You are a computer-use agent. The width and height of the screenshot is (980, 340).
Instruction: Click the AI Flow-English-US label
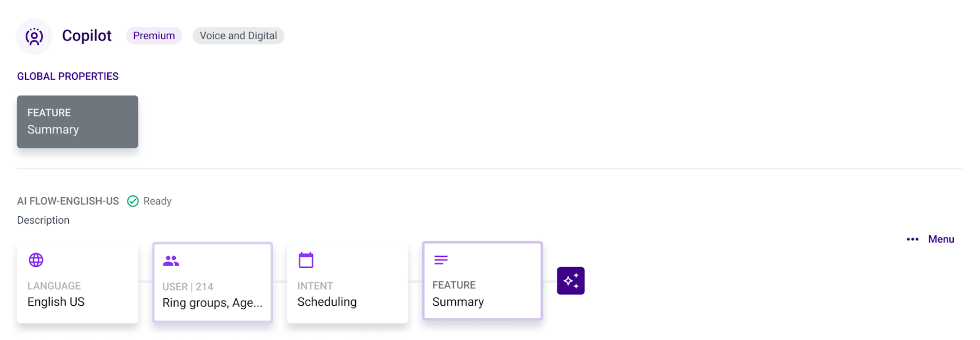68,201
